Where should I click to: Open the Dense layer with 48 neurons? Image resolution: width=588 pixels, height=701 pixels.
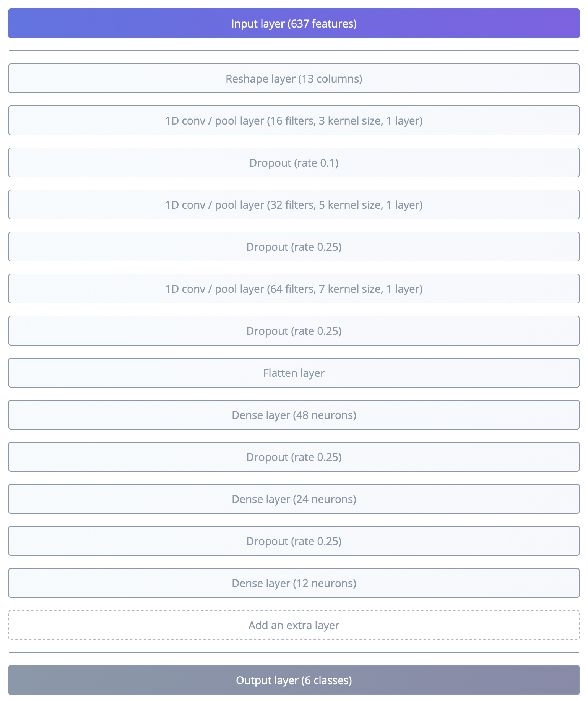tap(294, 415)
